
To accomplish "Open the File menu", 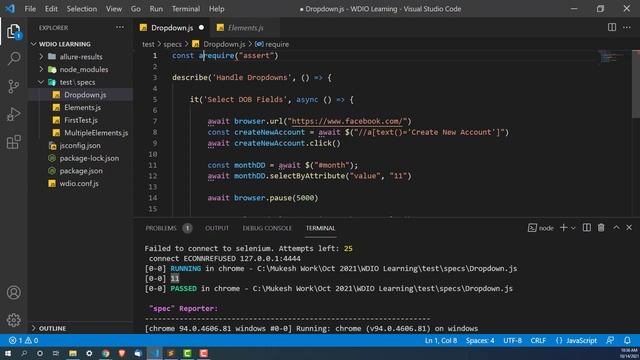I will [30, 9].
